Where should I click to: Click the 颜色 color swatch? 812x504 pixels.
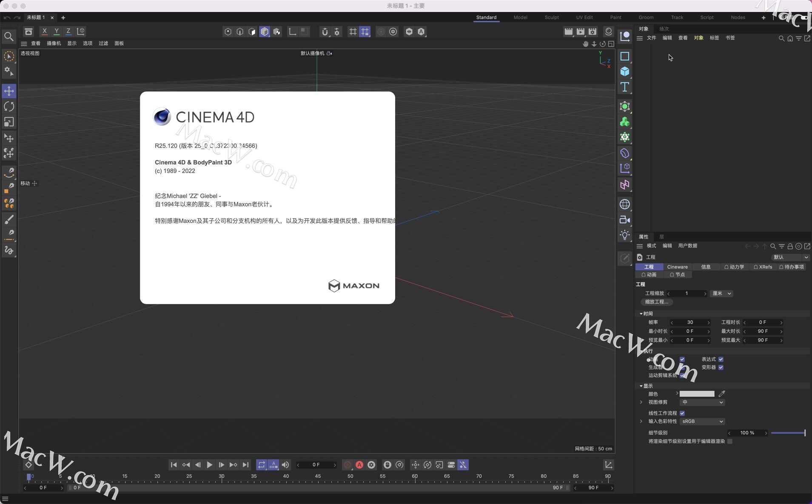click(697, 394)
